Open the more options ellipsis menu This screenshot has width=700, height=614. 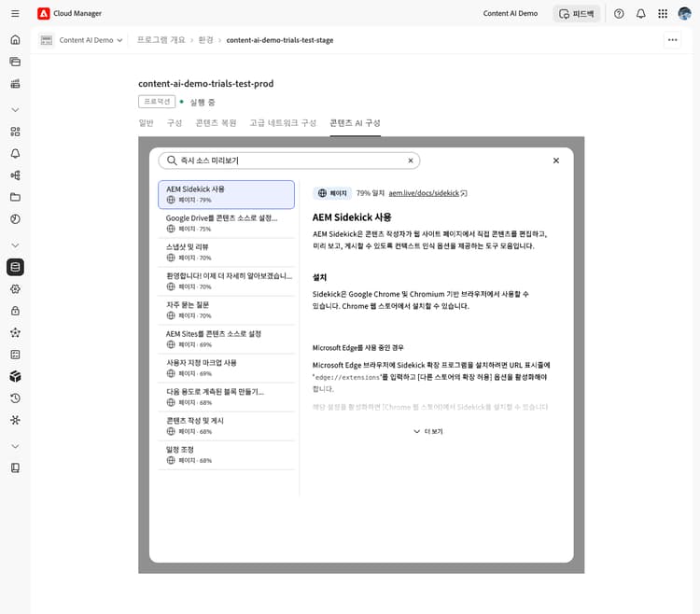(x=672, y=40)
